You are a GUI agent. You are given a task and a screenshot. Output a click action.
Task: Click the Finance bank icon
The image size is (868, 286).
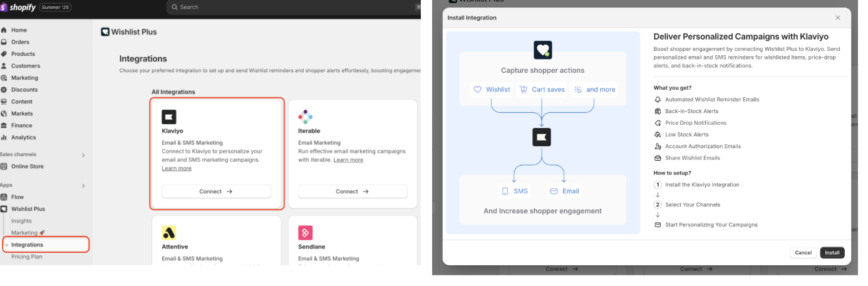click(x=4, y=125)
